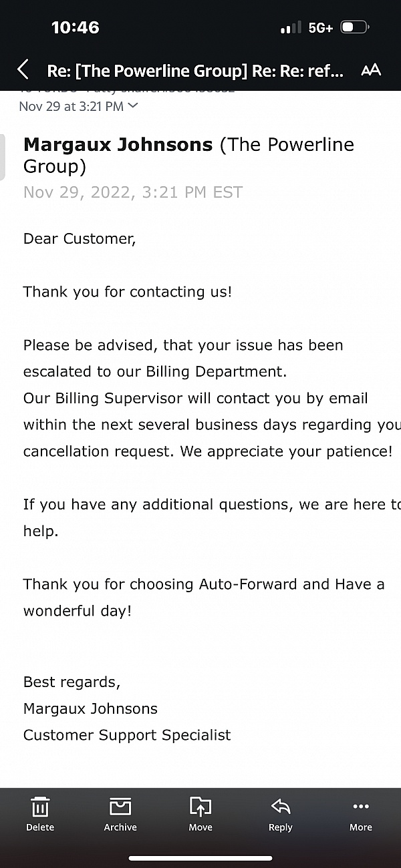Tap the Move folder icon
401x868 pixels.
click(x=200, y=807)
